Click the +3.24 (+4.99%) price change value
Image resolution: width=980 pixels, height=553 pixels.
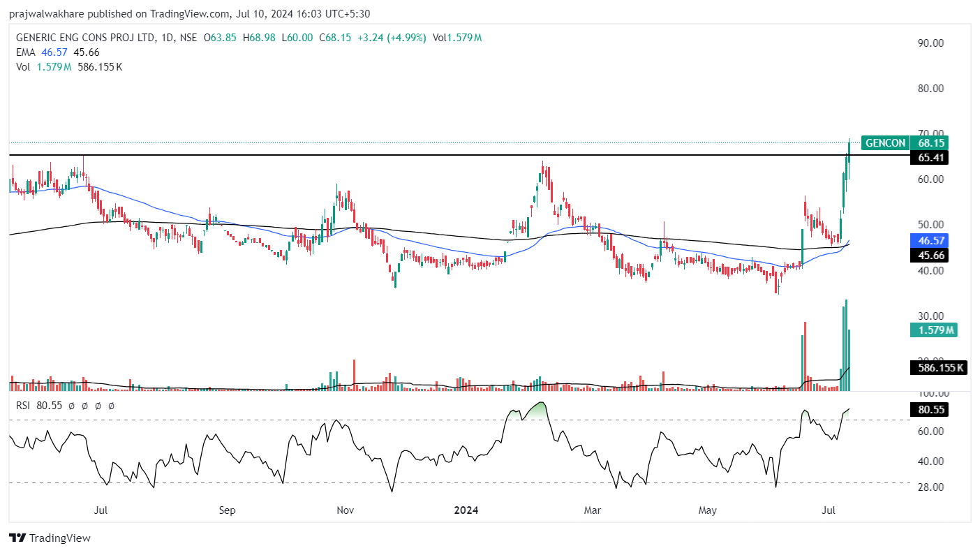(392, 38)
